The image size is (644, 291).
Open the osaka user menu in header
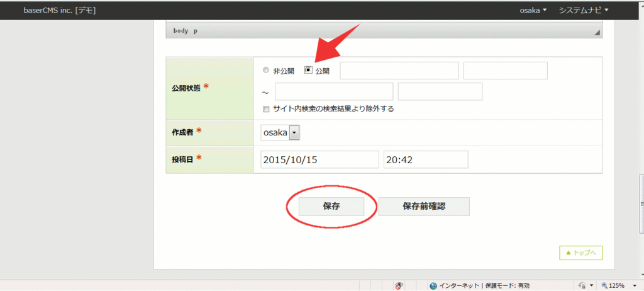533,10
